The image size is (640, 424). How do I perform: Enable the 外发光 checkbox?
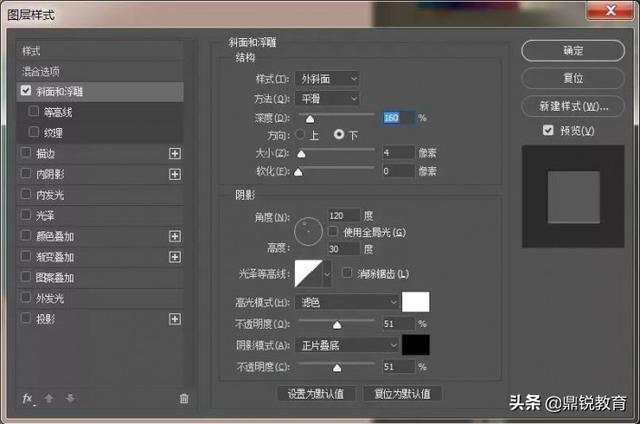26,297
